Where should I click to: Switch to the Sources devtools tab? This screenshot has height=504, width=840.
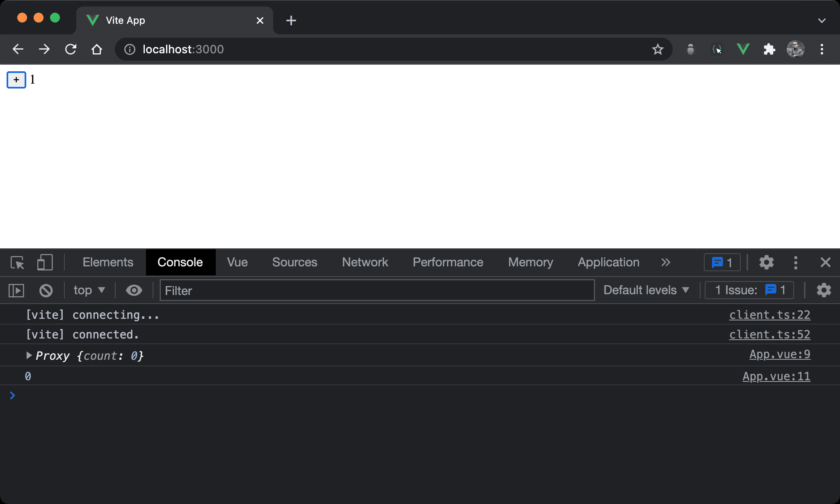pyautogui.click(x=294, y=262)
